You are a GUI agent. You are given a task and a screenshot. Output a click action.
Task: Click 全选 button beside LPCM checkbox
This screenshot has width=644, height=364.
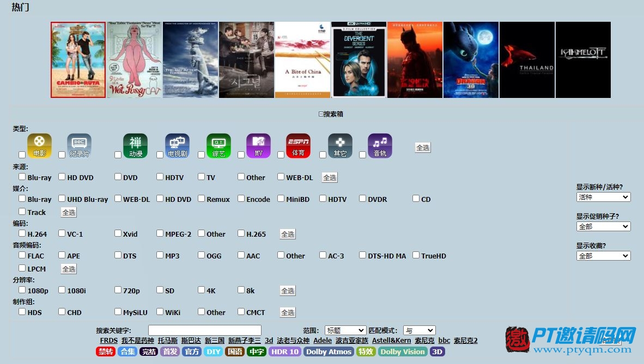tap(69, 269)
